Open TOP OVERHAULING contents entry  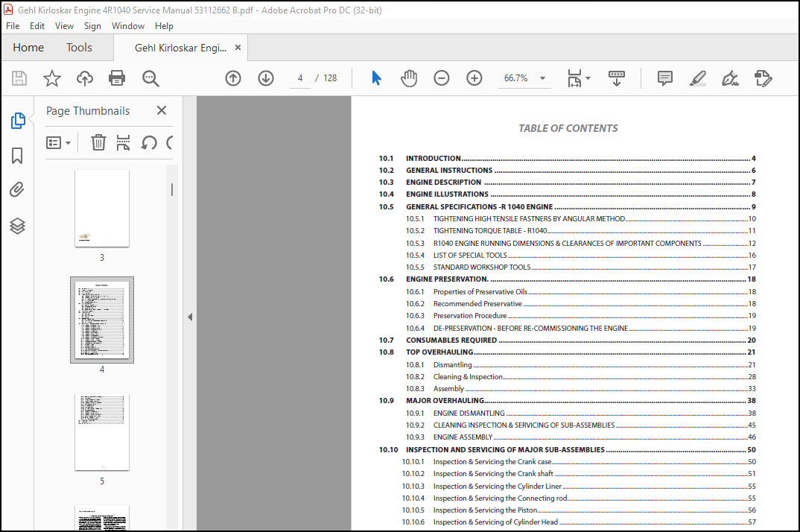[x=567, y=352]
